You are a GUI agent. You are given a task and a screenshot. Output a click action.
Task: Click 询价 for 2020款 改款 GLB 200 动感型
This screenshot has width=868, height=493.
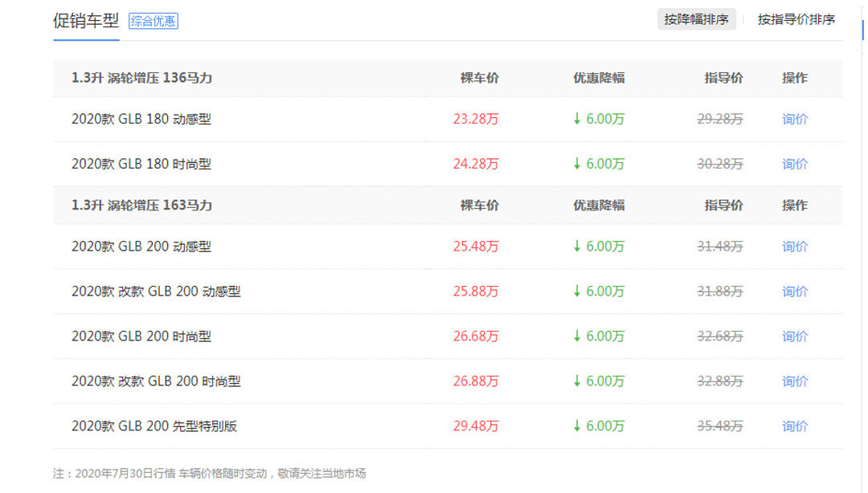[794, 291]
